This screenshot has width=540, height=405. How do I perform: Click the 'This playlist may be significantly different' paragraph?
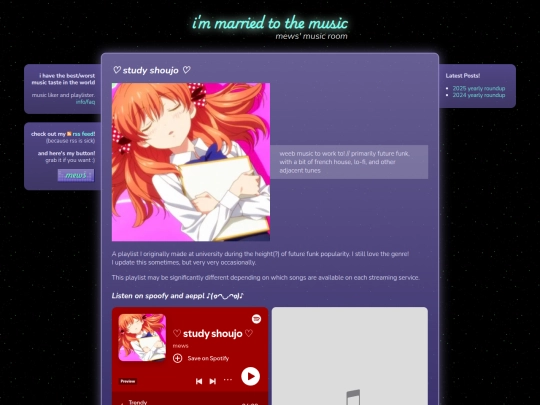click(x=266, y=278)
